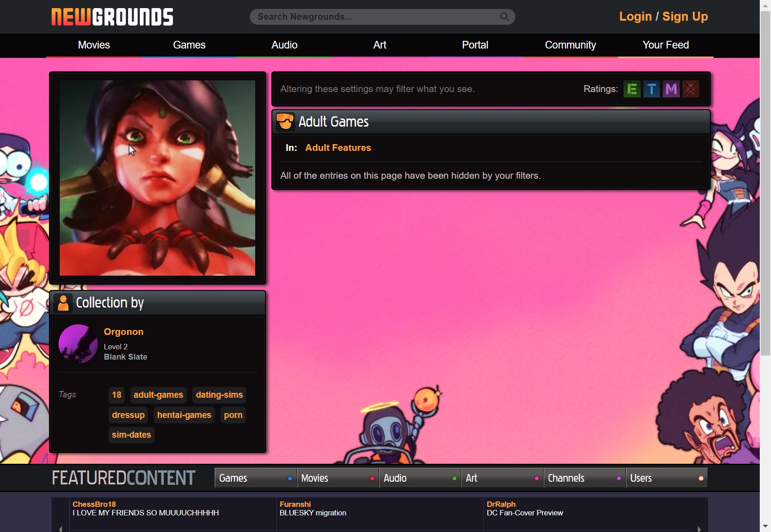The height and width of the screenshot is (532, 771).
Task: Click the Login link
Action: (x=635, y=17)
